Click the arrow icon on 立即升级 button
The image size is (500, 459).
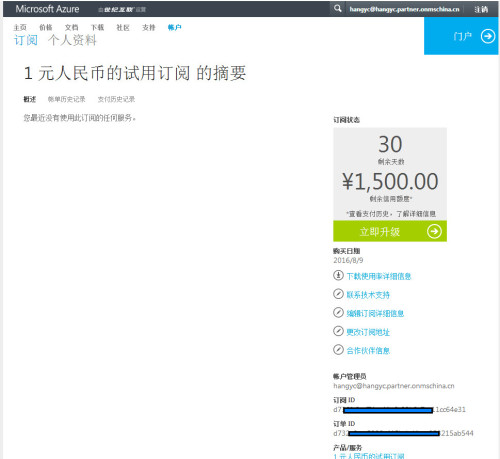(x=434, y=231)
